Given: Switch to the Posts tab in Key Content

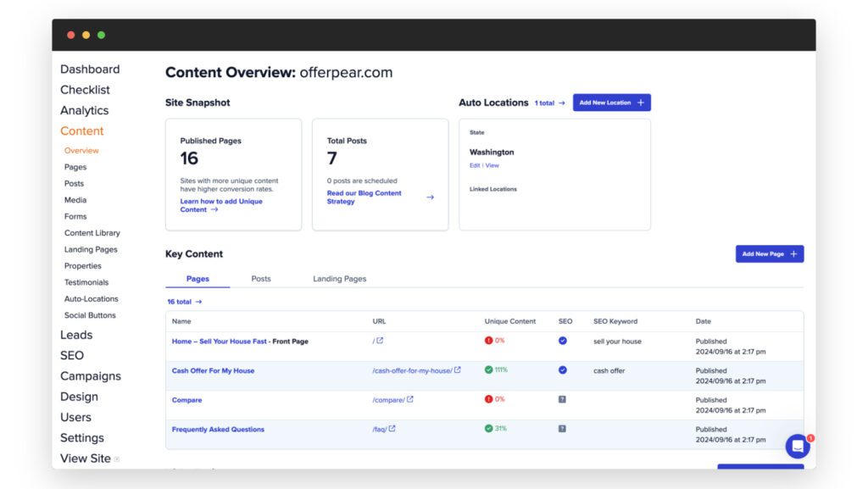Looking at the screenshot, I should 261,279.
